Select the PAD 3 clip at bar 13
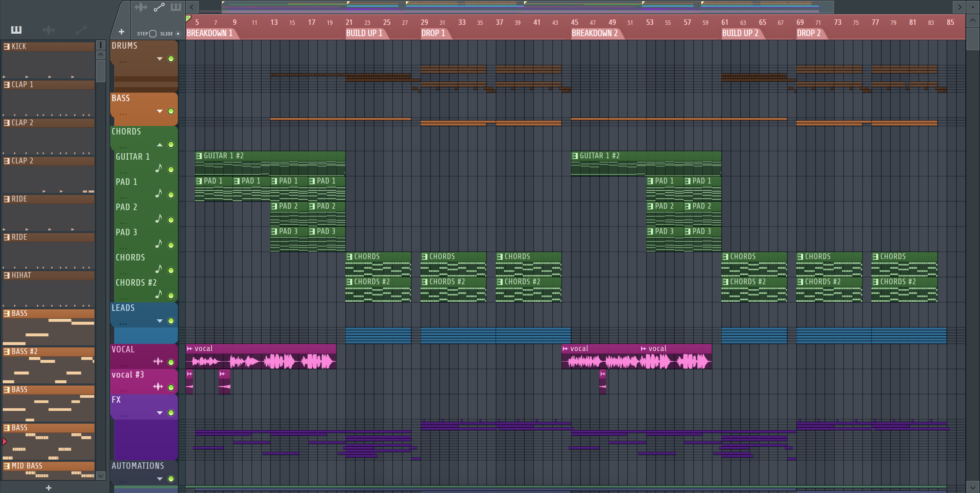This screenshot has width=980, height=493. click(289, 239)
